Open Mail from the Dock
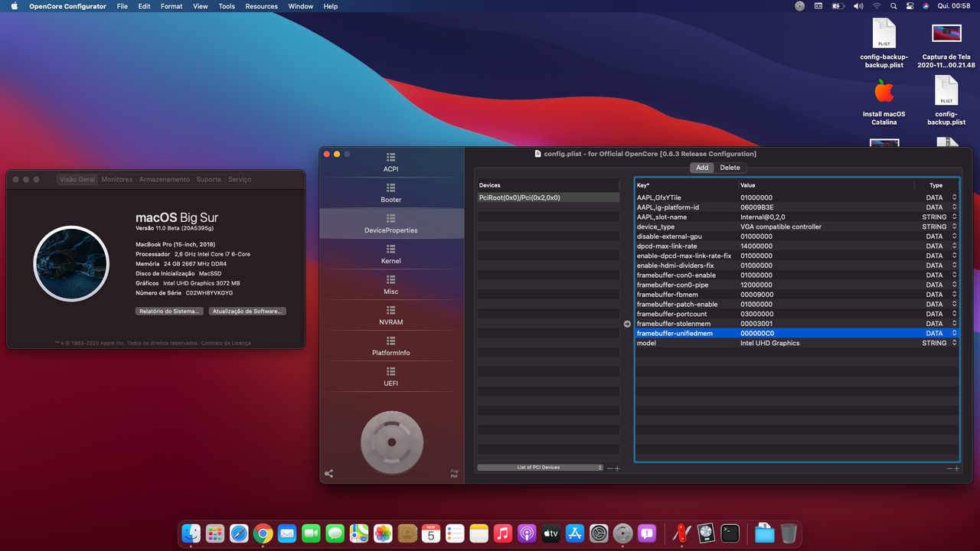 tap(287, 533)
